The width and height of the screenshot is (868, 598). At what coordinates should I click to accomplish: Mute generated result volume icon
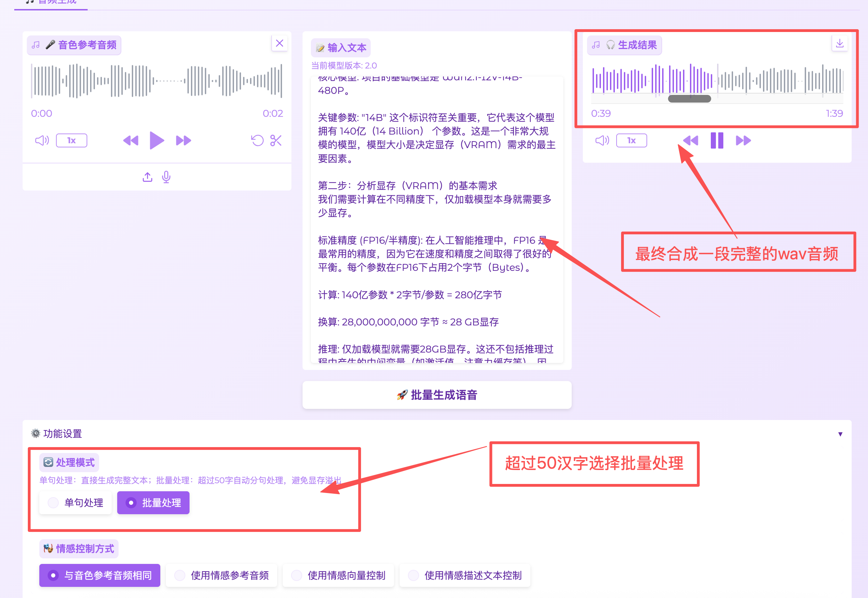[x=602, y=140]
